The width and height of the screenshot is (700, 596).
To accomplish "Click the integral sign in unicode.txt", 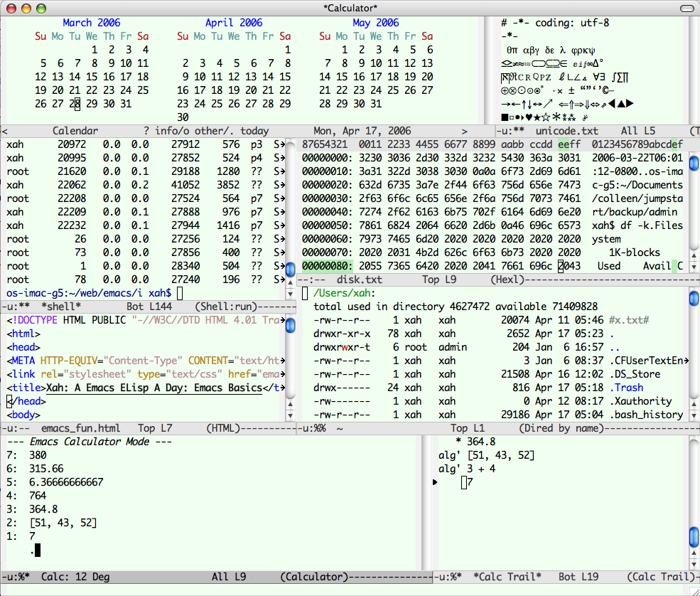I will [615, 77].
